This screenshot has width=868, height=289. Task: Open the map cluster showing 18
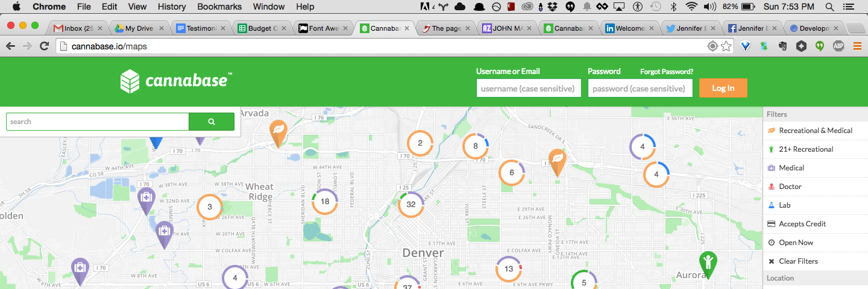[325, 202]
